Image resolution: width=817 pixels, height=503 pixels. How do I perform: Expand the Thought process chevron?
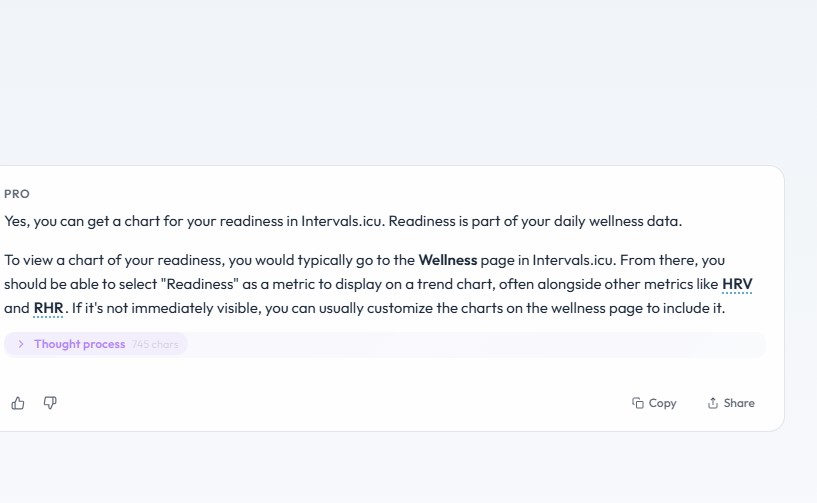point(21,344)
